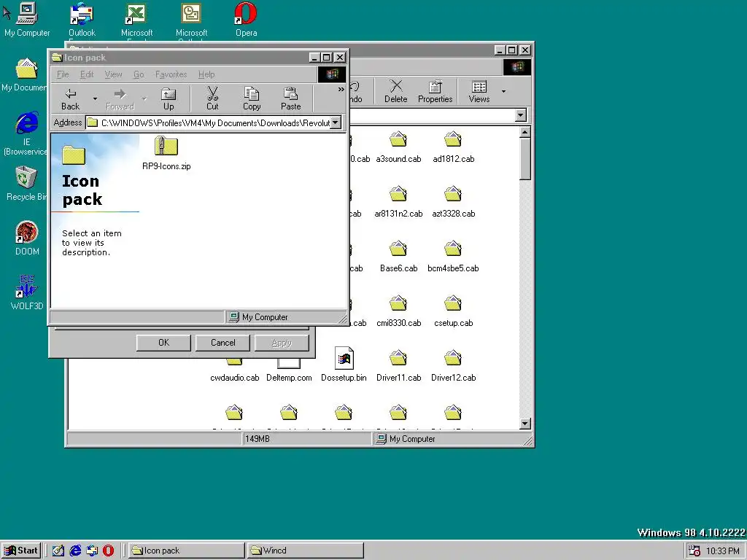Click the OK button in the dialog
The height and width of the screenshot is (560, 747).
click(x=163, y=343)
